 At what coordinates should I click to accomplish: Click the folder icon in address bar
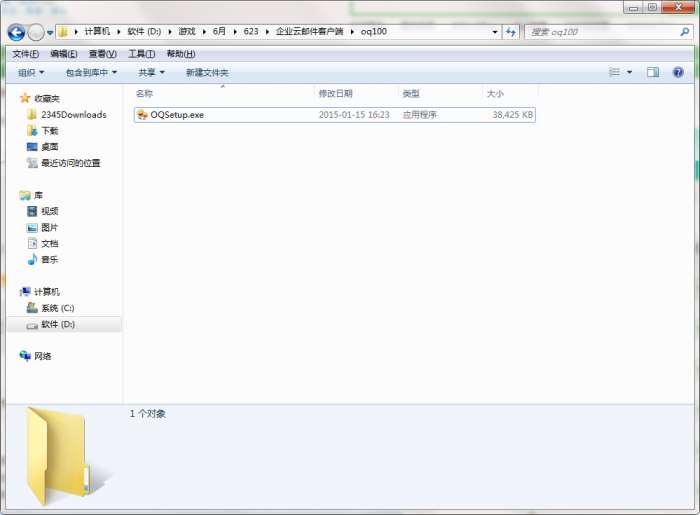63,32
